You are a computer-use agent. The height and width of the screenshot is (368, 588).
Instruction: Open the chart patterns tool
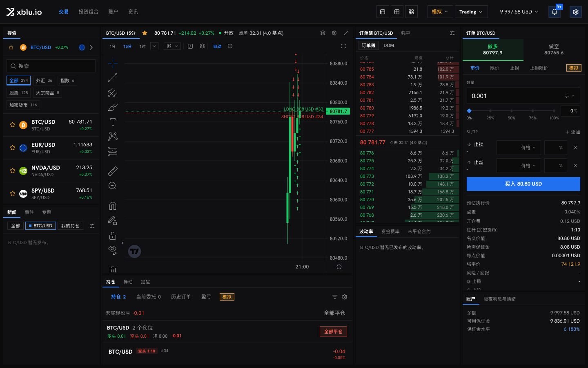tap(113, 137)
